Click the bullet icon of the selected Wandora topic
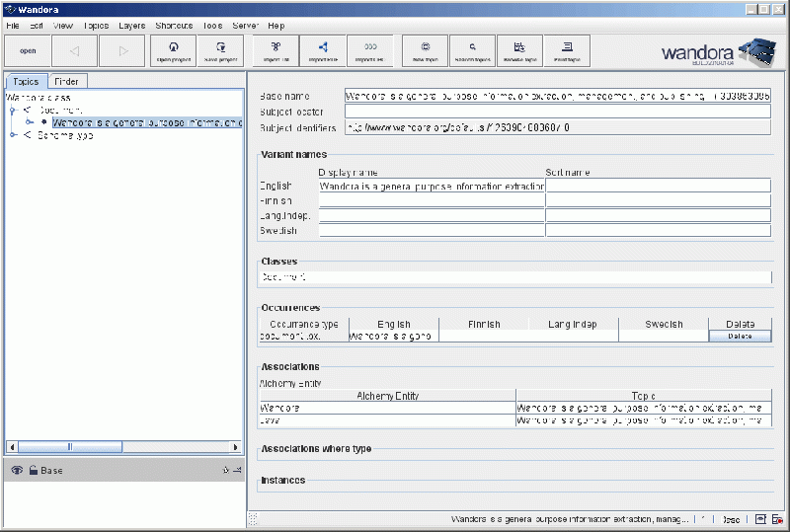 pos(43,122)
